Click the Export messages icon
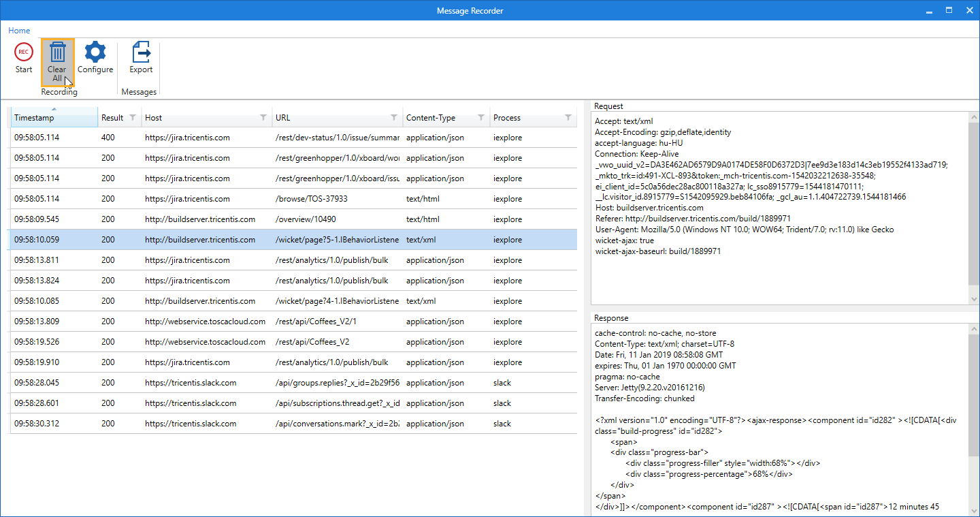980x517 pixels. [141, 52]
